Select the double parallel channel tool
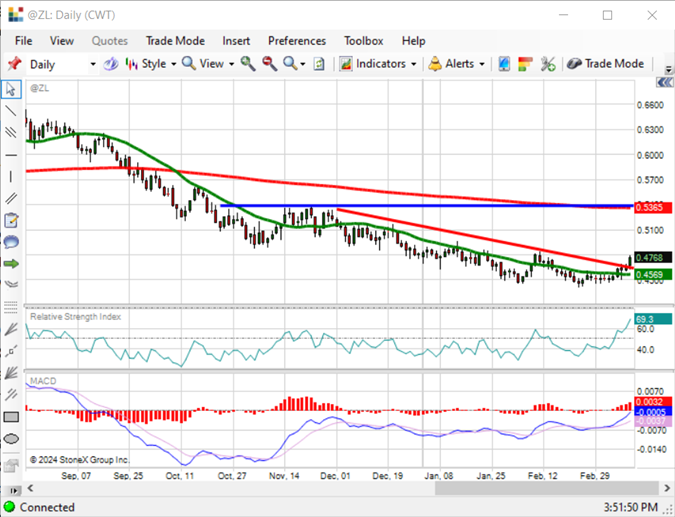The height and width of the screenshot is (517, 675). tap(11, 198)
